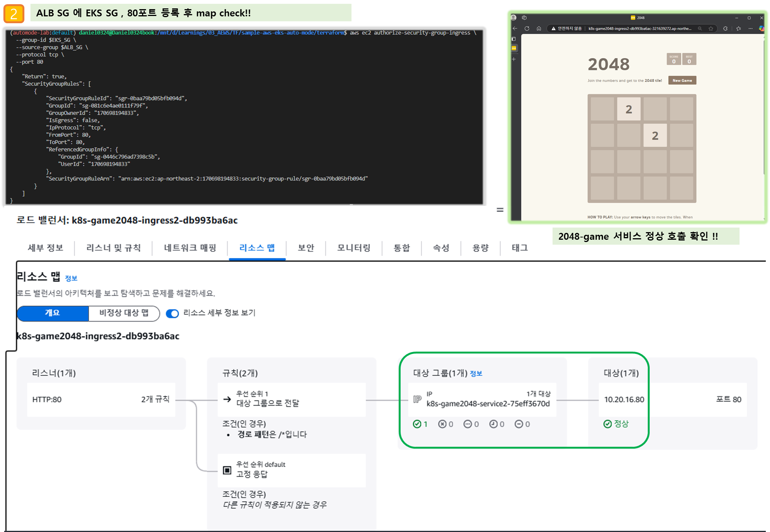Open the Copilot icon in browser

pos(761,29)
